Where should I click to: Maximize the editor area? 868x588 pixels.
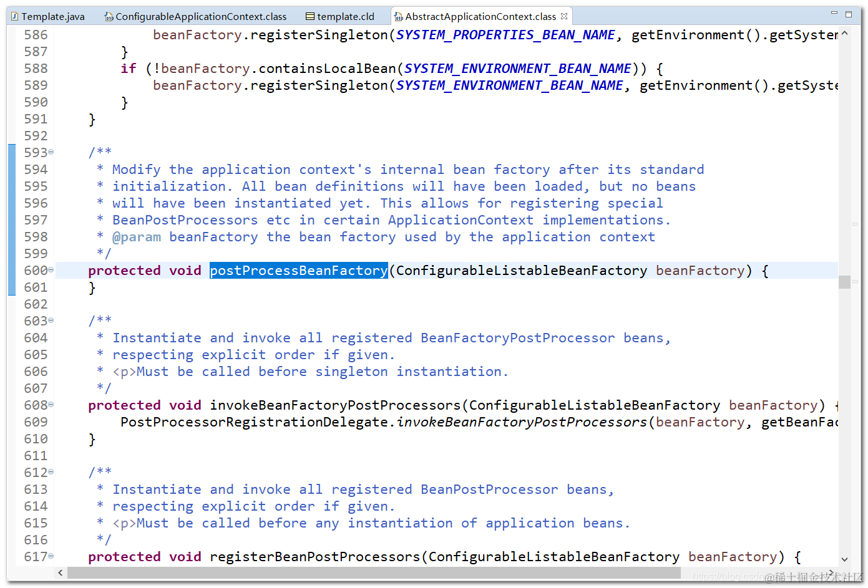[x=849, y=14]
